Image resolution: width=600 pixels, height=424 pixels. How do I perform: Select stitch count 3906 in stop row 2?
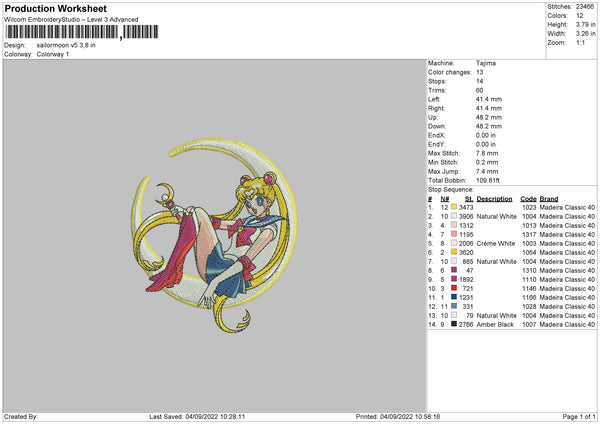[466, 217]
